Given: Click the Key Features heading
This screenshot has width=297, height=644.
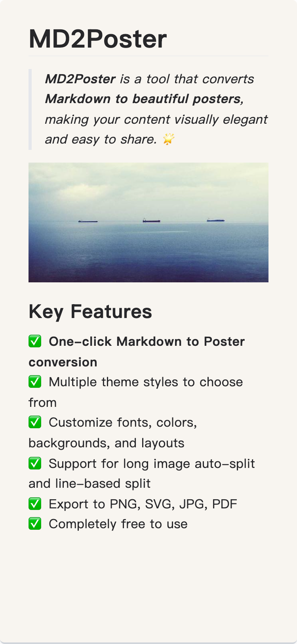Looking at the screenshot, I should (x=90, y=311).
